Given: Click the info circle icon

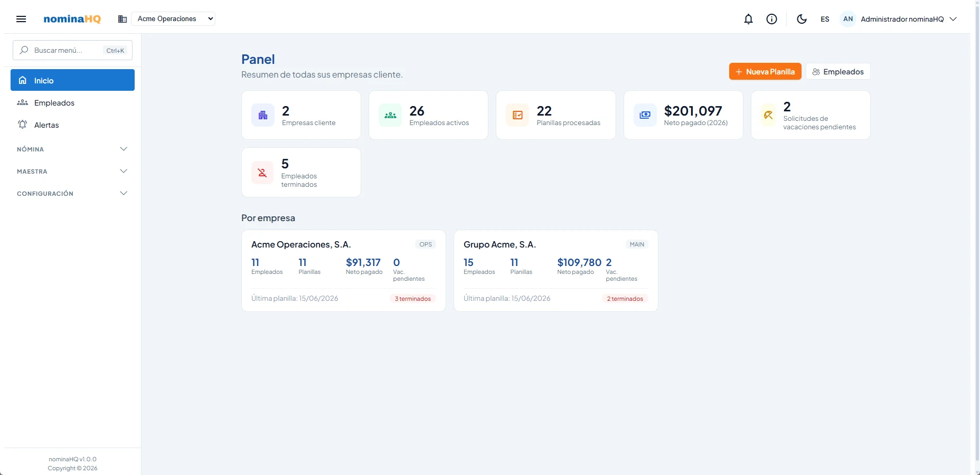Looking at the screenshot, I should point(771,19).
